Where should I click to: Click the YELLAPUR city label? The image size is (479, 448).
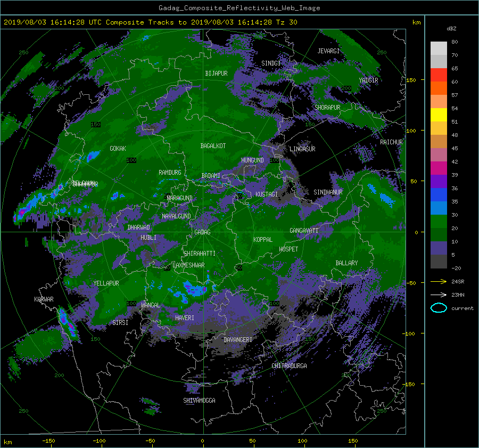tap(106, 283)
